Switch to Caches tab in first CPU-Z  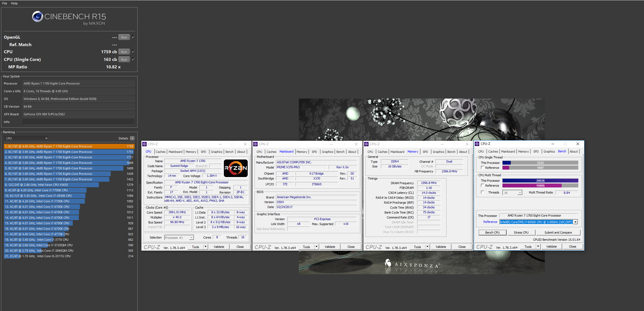coord(161,152)
